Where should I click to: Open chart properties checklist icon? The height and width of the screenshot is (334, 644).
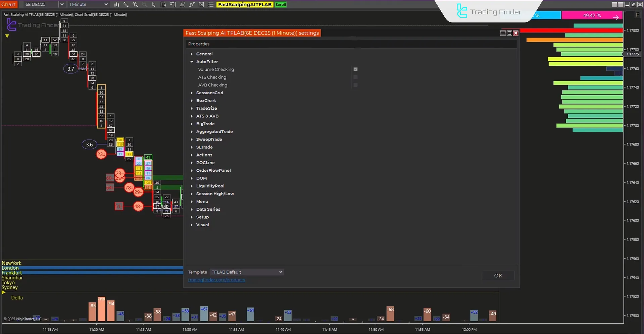(x=211, y=4)
